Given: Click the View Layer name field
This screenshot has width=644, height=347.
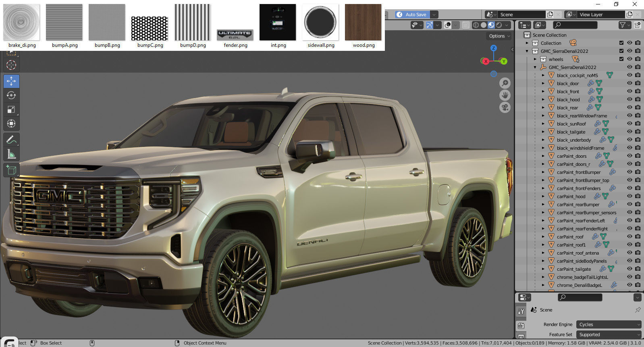Looking at the screenshot, I should [x=601, y=15].
